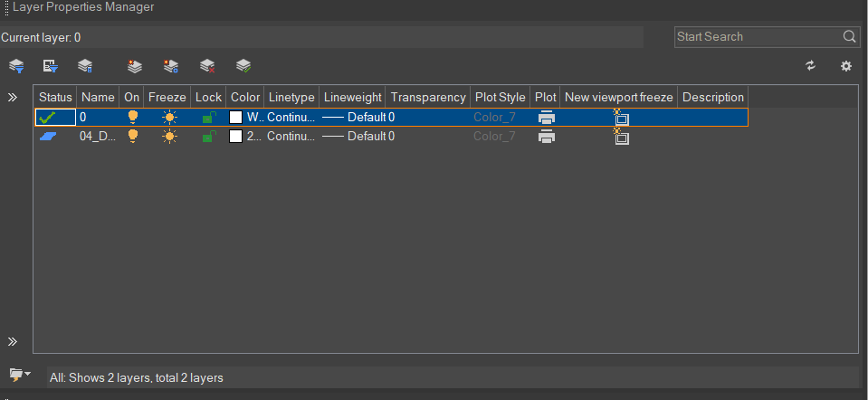The image size is (868, 400).
Task: Click the New viewport freeze column header
Action: click(x=619, y=98)
